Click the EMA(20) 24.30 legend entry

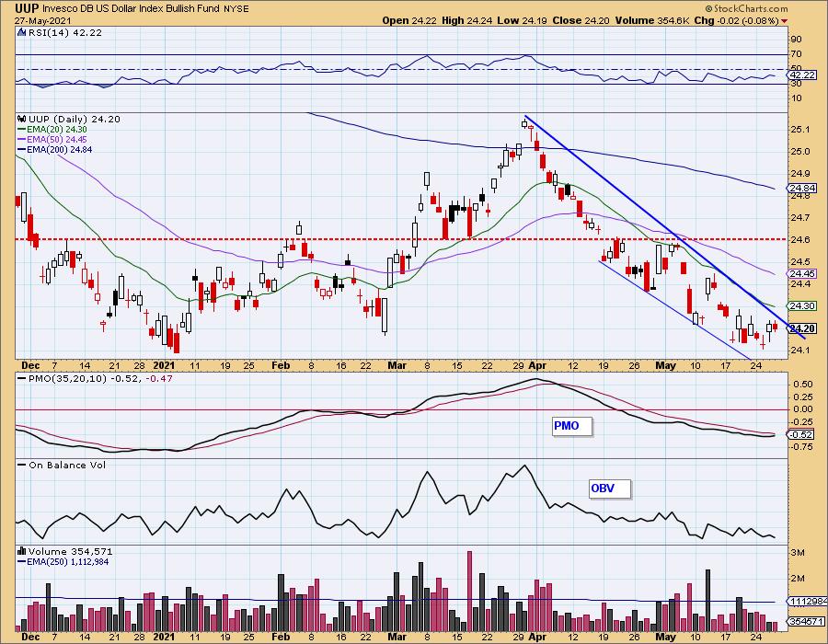click(x=52, y=130)
